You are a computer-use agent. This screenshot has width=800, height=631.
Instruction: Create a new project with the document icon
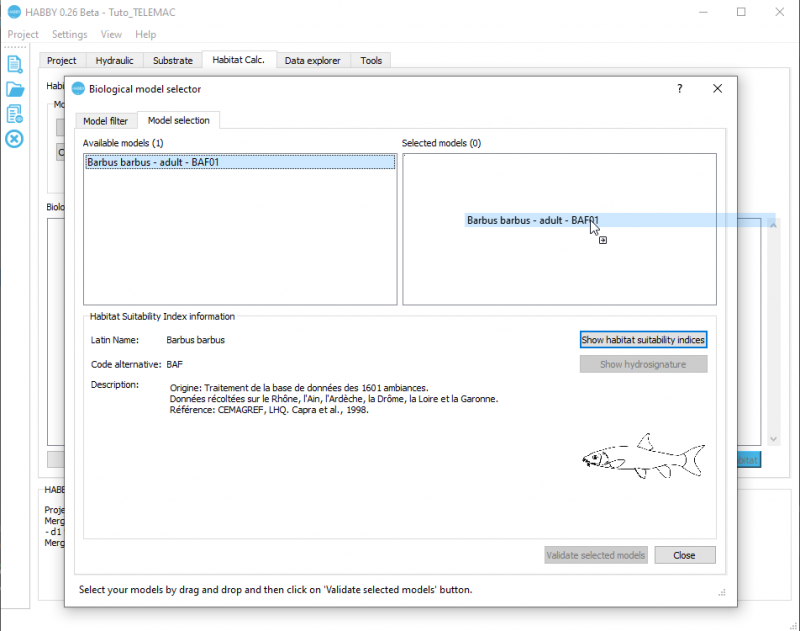pos(13,63)
